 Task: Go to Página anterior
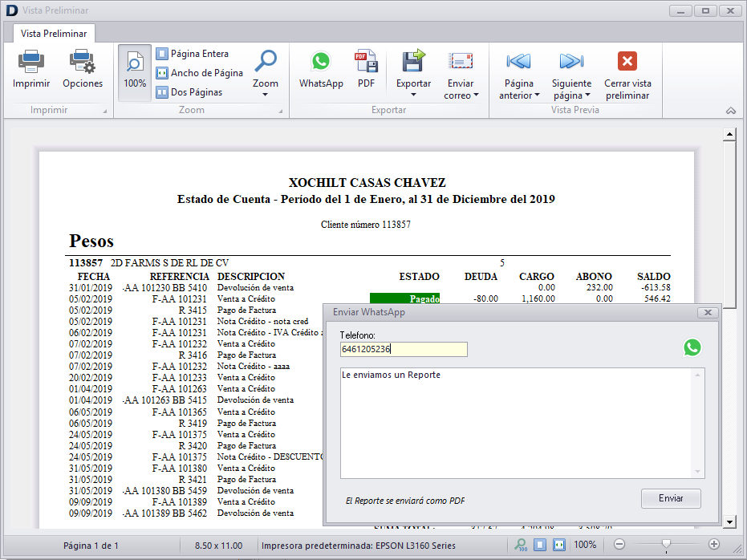tap(519, 62)
